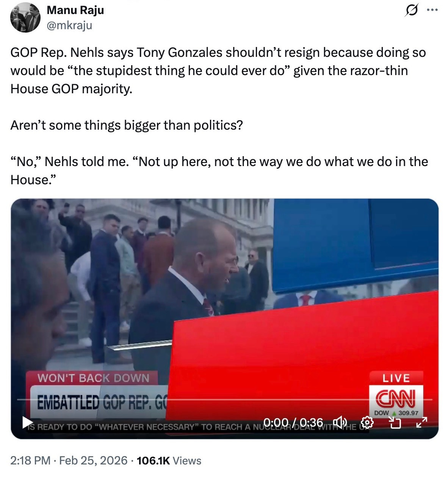Click the CNN logo in the video
The image size is (448, 480).
pos(396,398)
